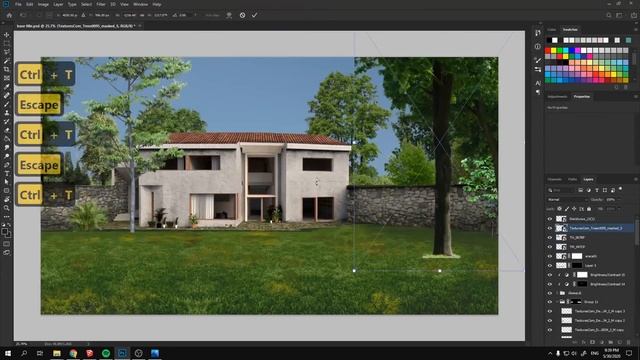Image resolution: width=640 pixels, height=360 pixels.
Task: Select the Rectangular Marquee tool
Action: 7,43
